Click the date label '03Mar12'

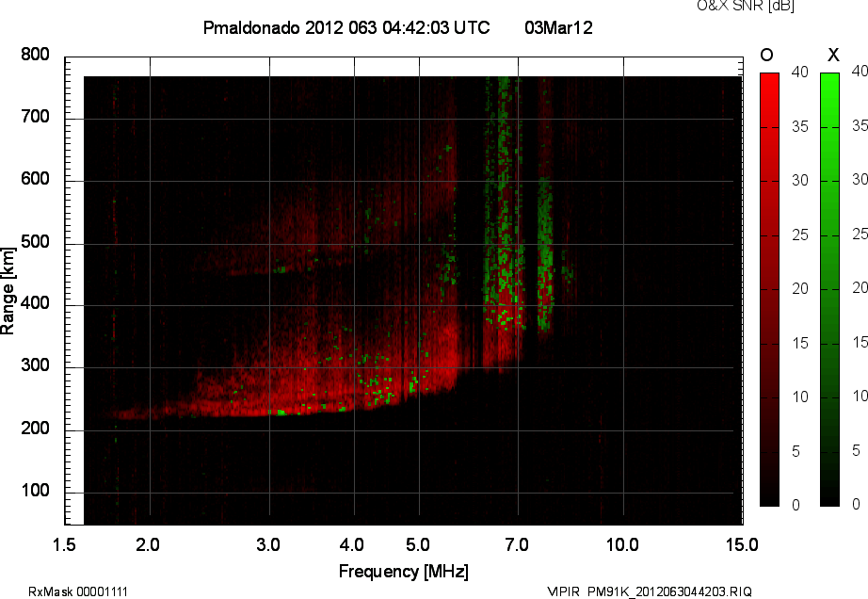558,27
